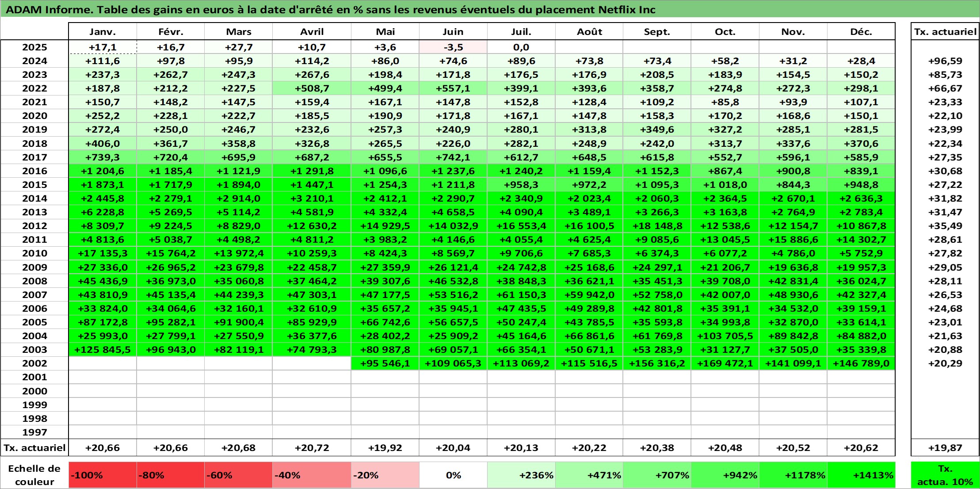
Task: Select cell +18 148,8 in September 2012
Action: tap(657, 226)
